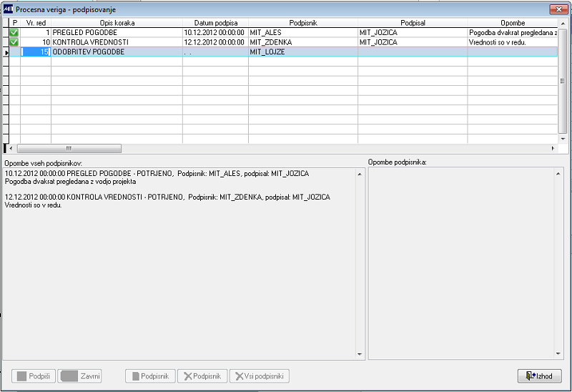Image resolution: width=572 pixels, height=392 pixels.
Task: Click the 'Vrednosti so v redu.' remark cell
Action: (513, 42)
